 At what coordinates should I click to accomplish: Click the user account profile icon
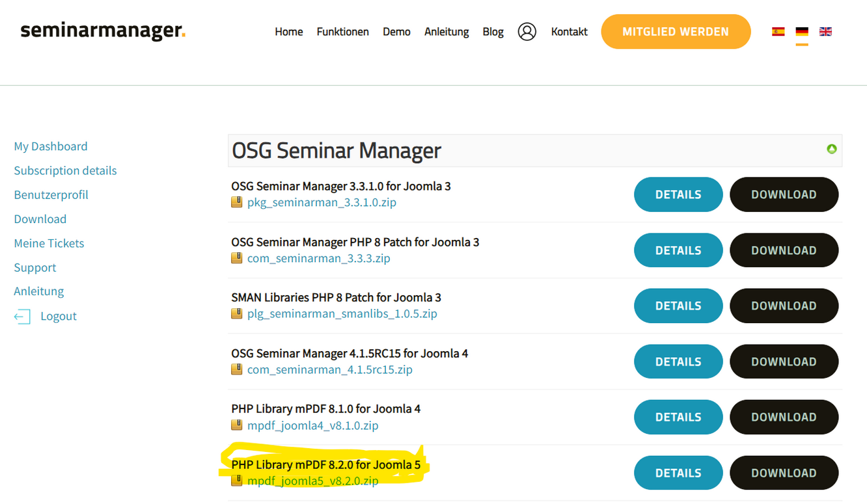(x=527, y=32)
